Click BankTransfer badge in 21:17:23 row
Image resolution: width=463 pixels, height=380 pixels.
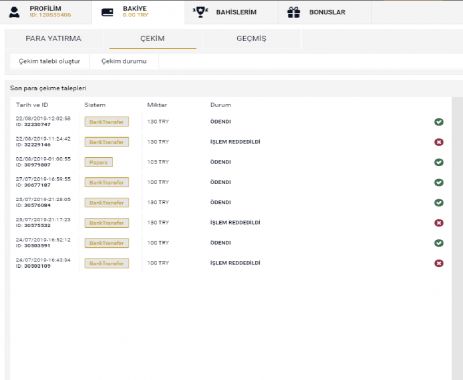107,223
